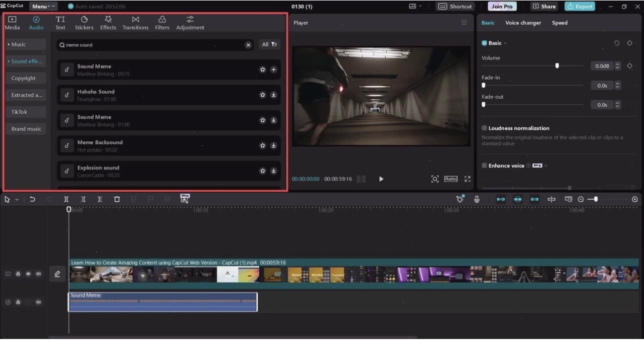The height and width of the screenshot is (340, 644).
Task: Open the Text tab
Action: [x=60, y=23]
